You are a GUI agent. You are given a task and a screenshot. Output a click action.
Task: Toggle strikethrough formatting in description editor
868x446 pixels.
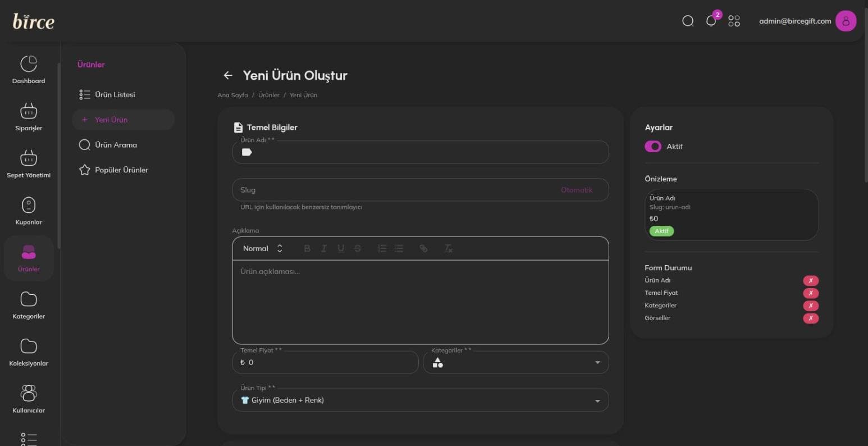(x=358, y=248)
